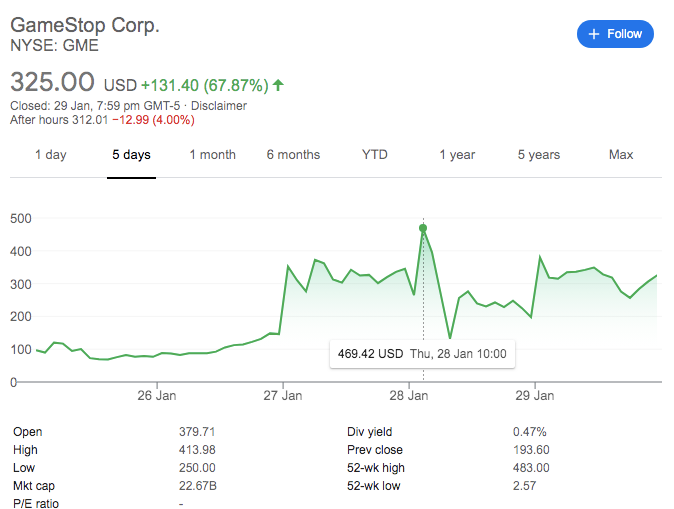Click the Closed: 29 Jan timestamp text
Screen dimensions: 674x509
coord(95,106)
